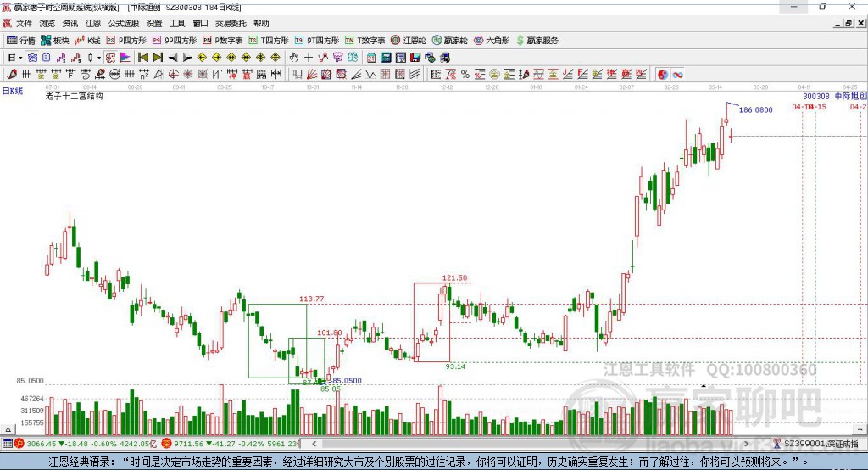Open the 赢家轮 wheel tool

pyautogui.click(x=450, y=41)
